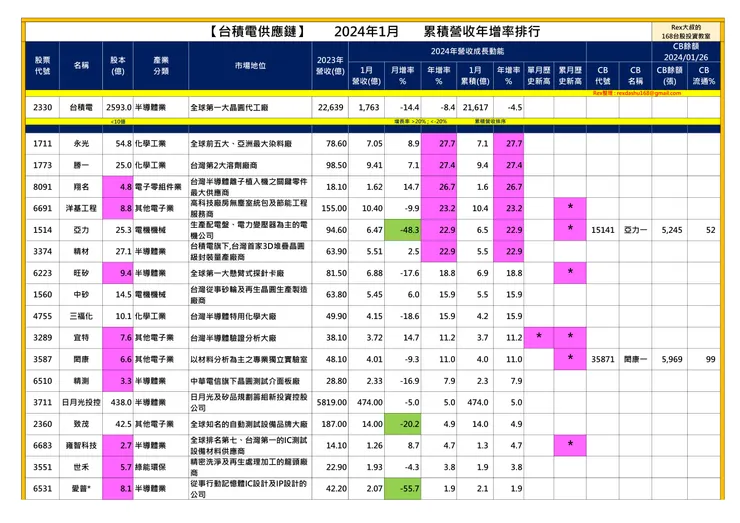Click the 三福化 name cell
This screenshot has width=740, height=523.
[81, 316]
